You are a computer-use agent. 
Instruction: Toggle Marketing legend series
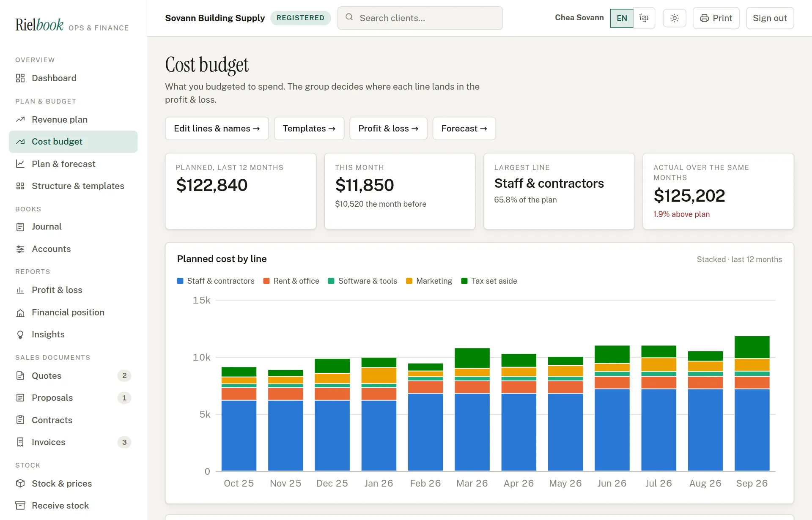pyautogui.click(x=429, y=281)
